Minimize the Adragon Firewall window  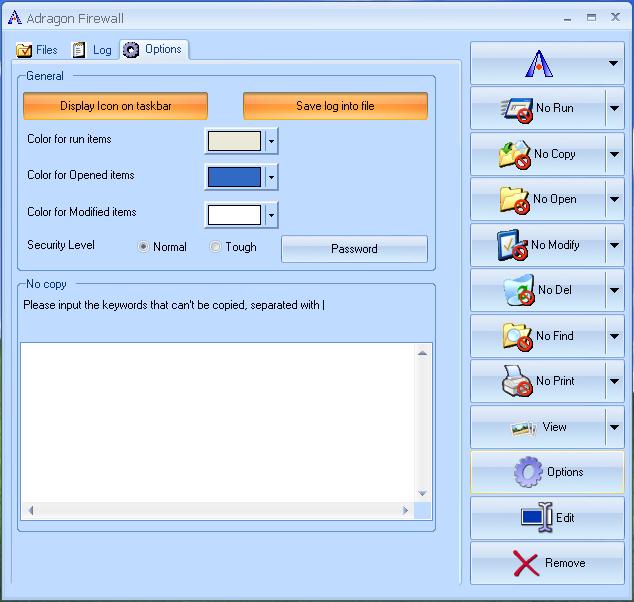[568, 19]
